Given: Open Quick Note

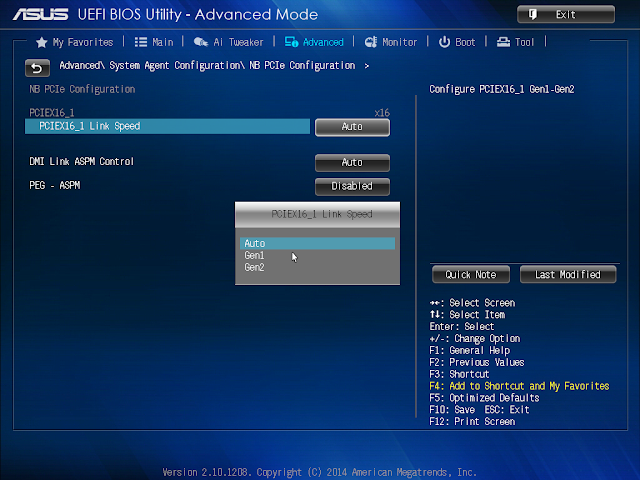Looking at the screenshot, I should [471, 275].
